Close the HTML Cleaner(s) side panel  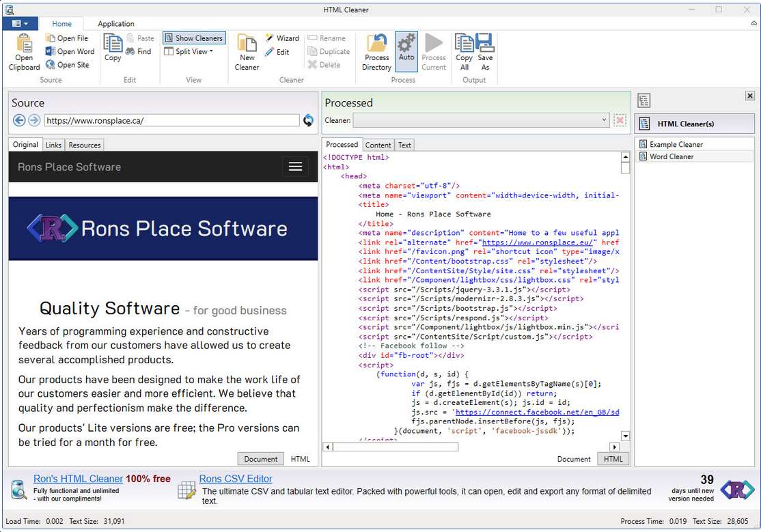tap(750, 96)
